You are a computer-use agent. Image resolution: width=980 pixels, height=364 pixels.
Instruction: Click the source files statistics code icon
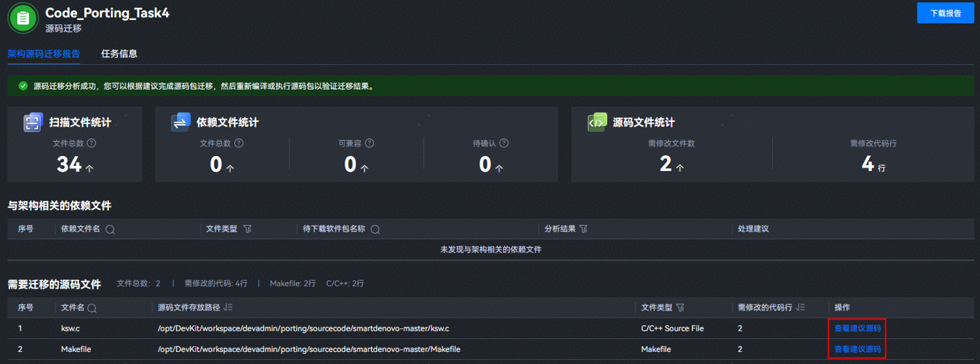click(x=597, y=123)
